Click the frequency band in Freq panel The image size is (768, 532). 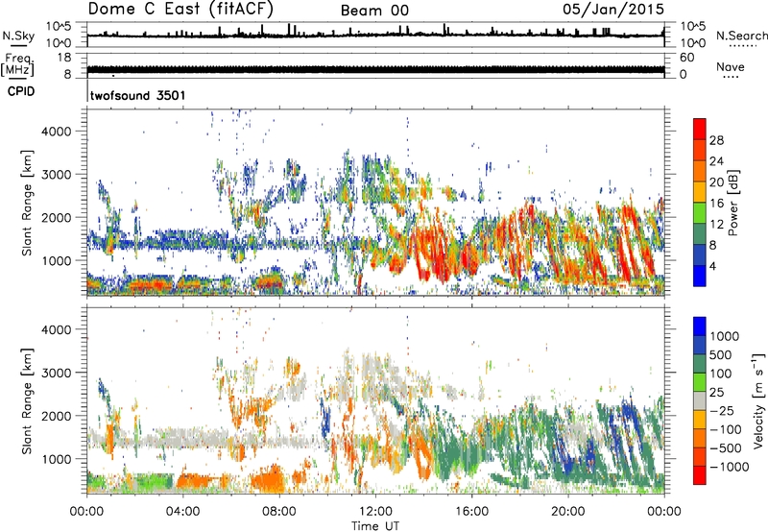point(375,70)
